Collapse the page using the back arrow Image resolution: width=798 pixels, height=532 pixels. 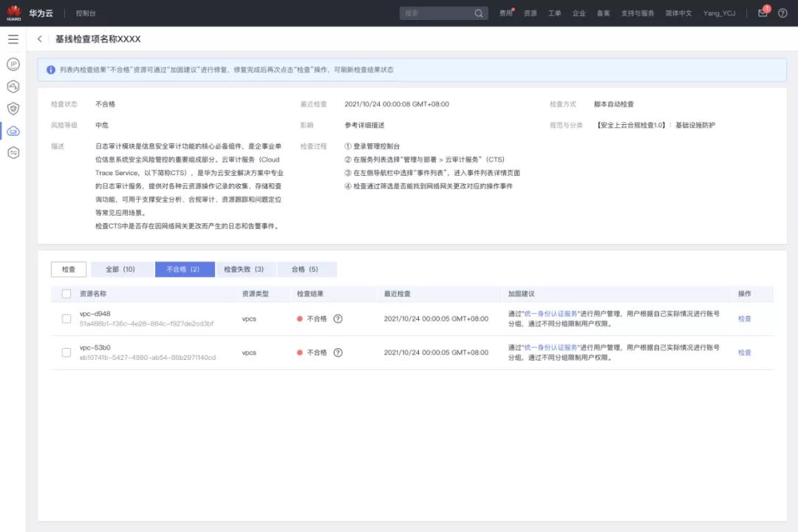tap(39, 39)
